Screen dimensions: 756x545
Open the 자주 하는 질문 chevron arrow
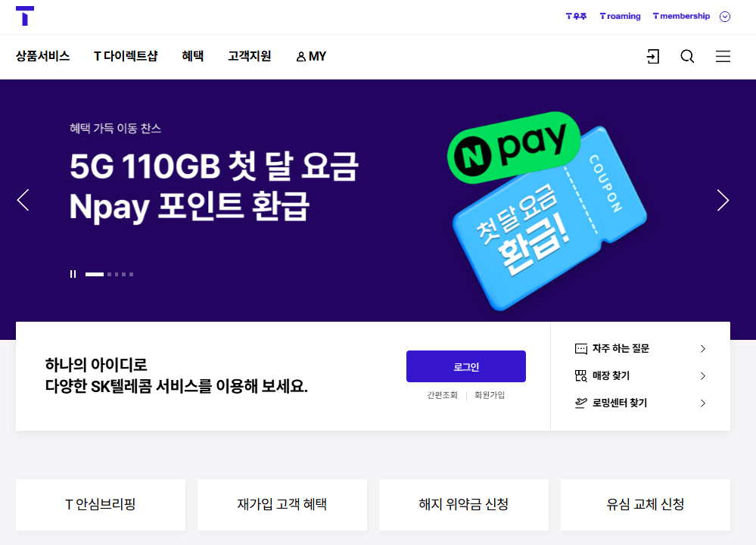(x=703, y=349)
